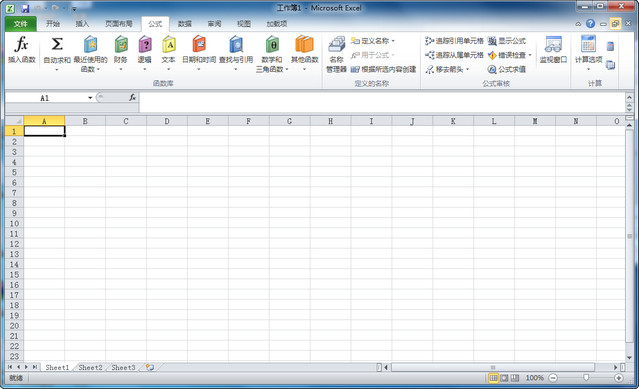Expand the Define Name dropdown arrow
Image resolution: width=639 pixels, height=389 pixels.
[x=393, y=41]
